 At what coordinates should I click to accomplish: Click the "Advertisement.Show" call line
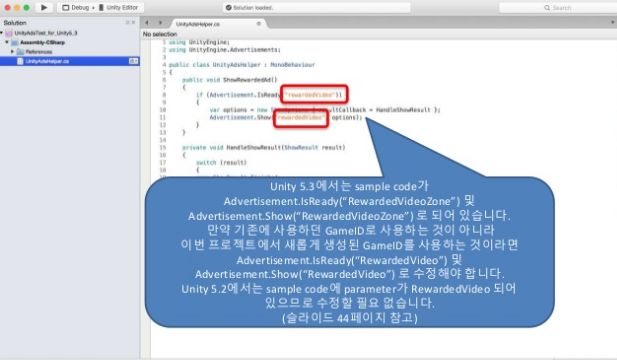click(285, 118)
